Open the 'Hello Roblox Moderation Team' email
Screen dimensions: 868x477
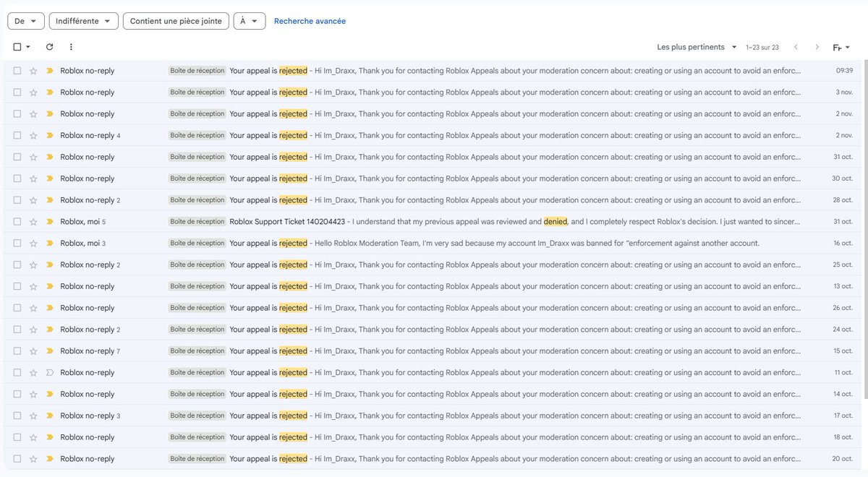[434, 244]
